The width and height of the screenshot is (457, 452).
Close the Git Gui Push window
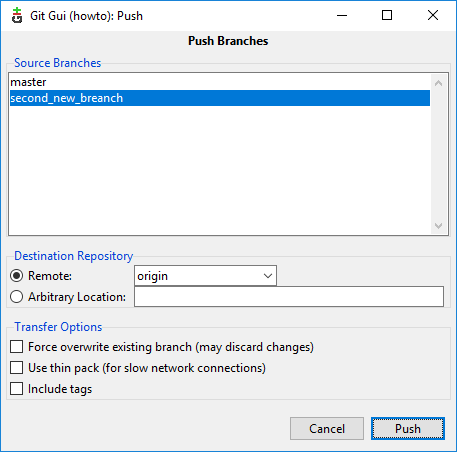[433, 15]
